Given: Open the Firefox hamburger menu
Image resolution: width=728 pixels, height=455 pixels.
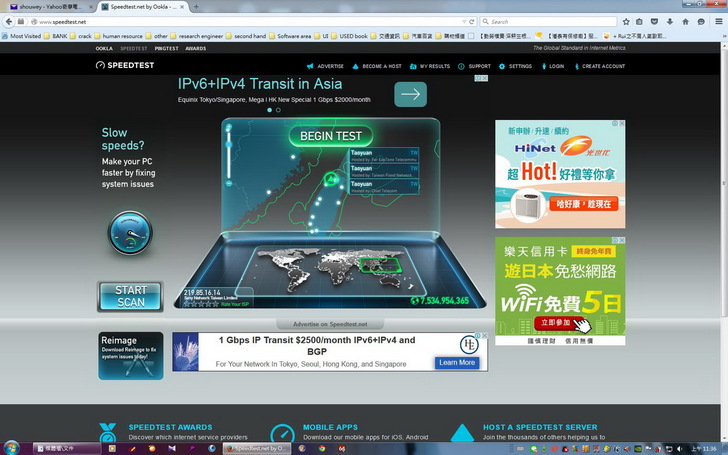Looking at the screenshot, I should tap(719, 21).
